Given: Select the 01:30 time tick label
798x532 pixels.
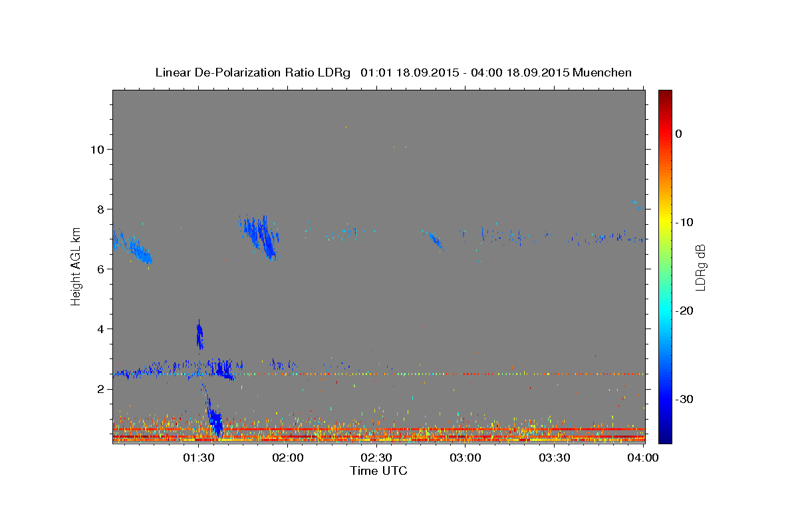Looking at the screenshot, I should (199, 458).
